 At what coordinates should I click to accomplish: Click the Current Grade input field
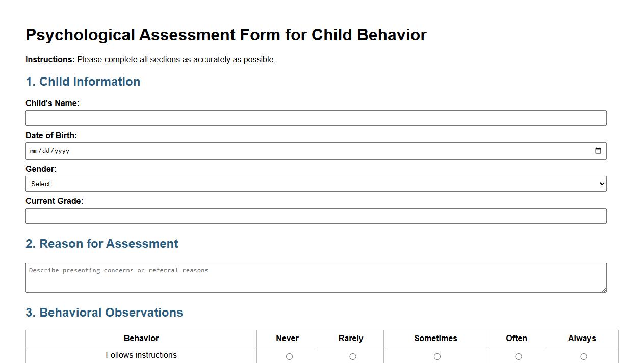pyautogui.click(x=316, y=216)
